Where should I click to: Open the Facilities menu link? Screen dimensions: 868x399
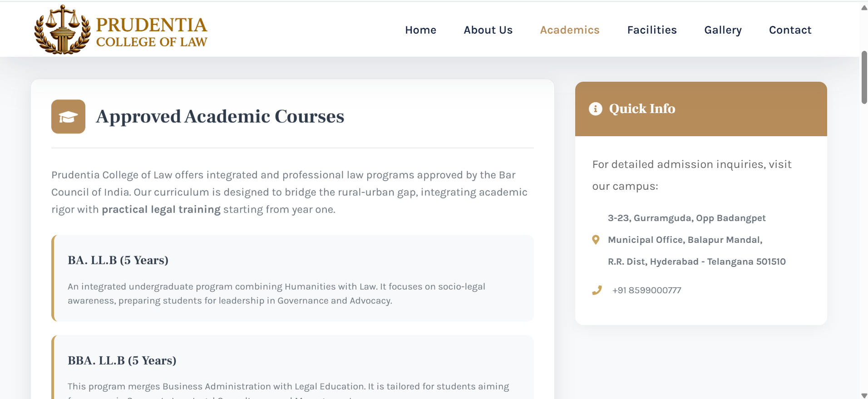[x=652, y=30]
